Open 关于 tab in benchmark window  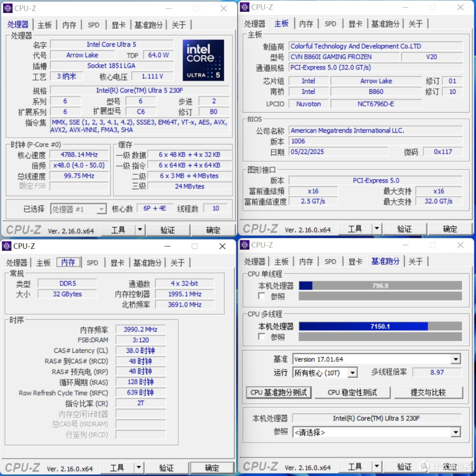coord(415,262)
